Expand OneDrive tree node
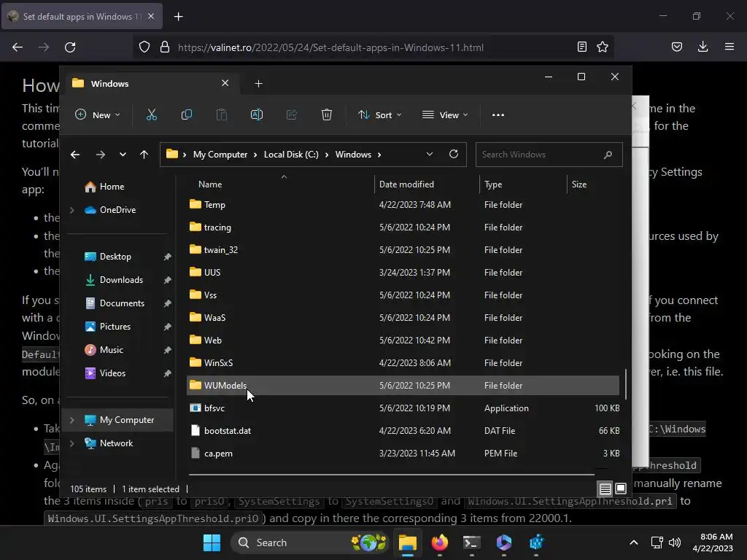This screenshot has width=747, height=560. (72, 209)
